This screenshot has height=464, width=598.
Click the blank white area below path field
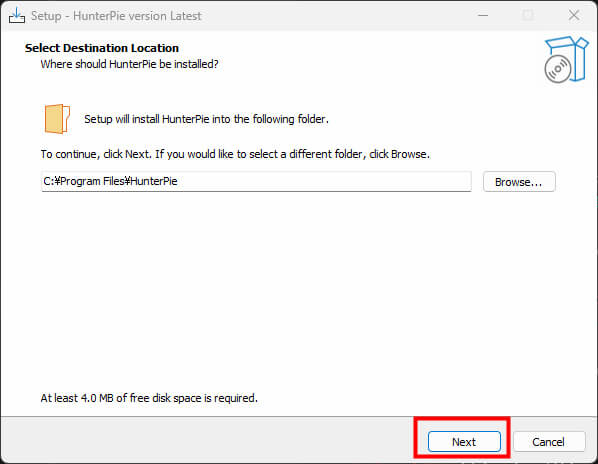point(297,290)
